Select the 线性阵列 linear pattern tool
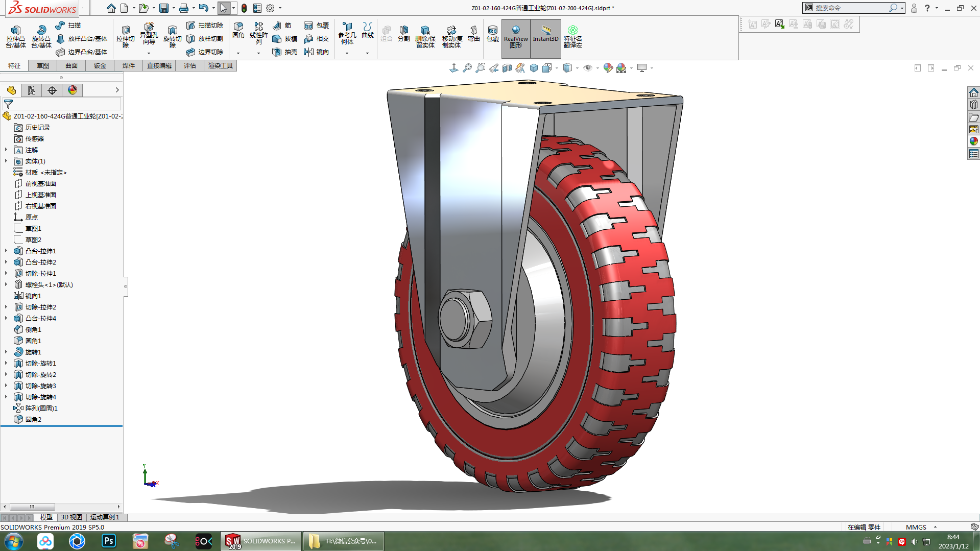Image resolution: width=980 pixels, height=551 pixels. [259, 33]
